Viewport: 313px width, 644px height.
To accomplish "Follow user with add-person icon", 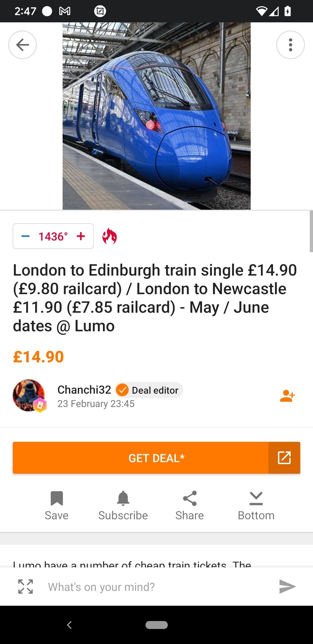I will click(287, 396).
